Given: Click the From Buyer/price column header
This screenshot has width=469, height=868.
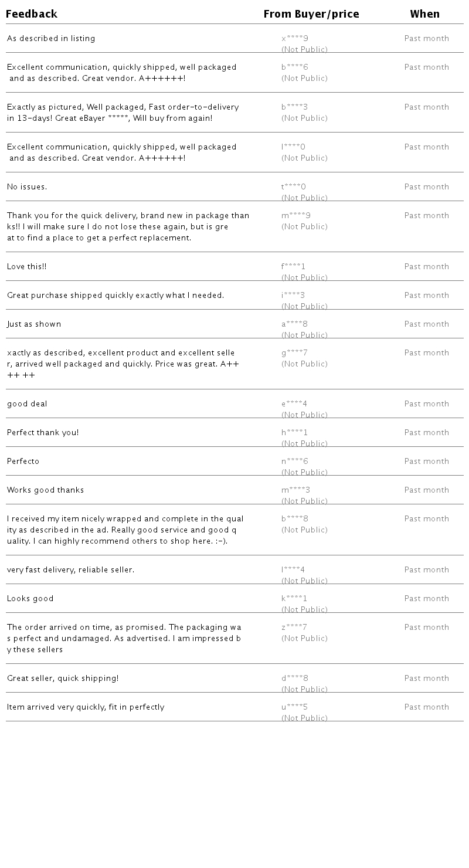Looking at the screenshot, I should (311, 14).
